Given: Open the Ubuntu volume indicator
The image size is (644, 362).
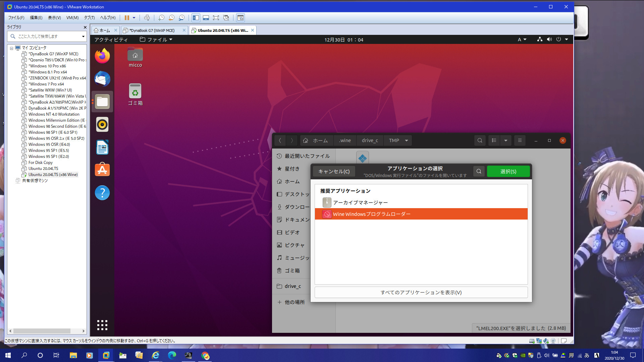Looking at the screenshot, I should [x=549, y=40].
